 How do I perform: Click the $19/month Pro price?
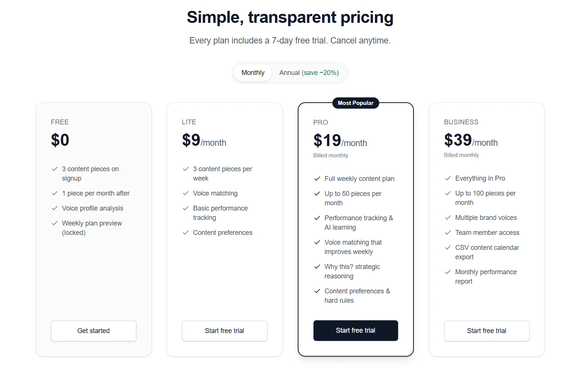340,141
